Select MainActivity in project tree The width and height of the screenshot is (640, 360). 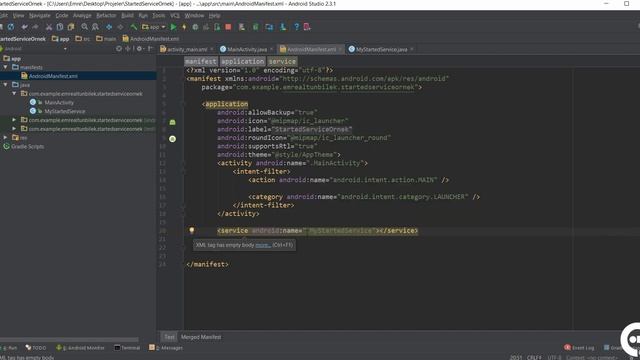59,102
